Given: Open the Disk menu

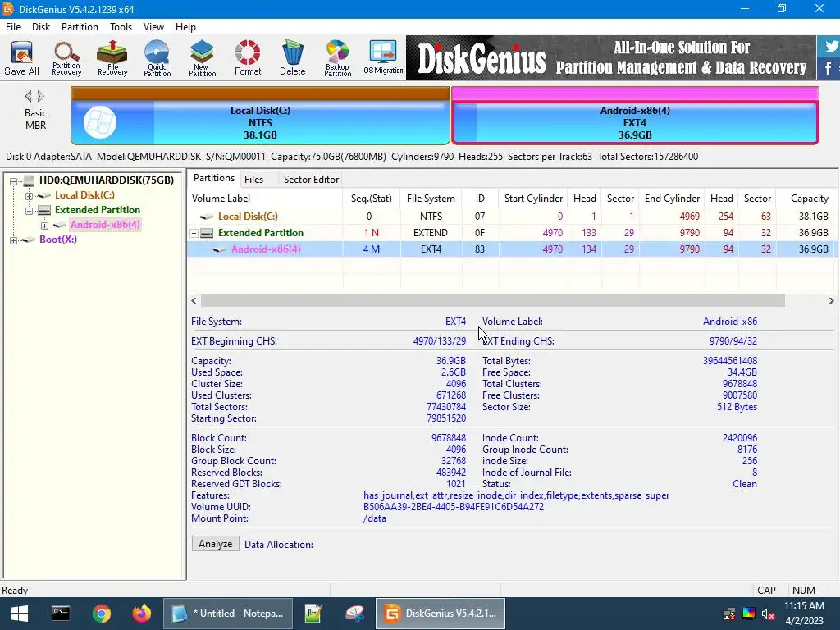Looking at the screenshot, I should coord(41,27).
